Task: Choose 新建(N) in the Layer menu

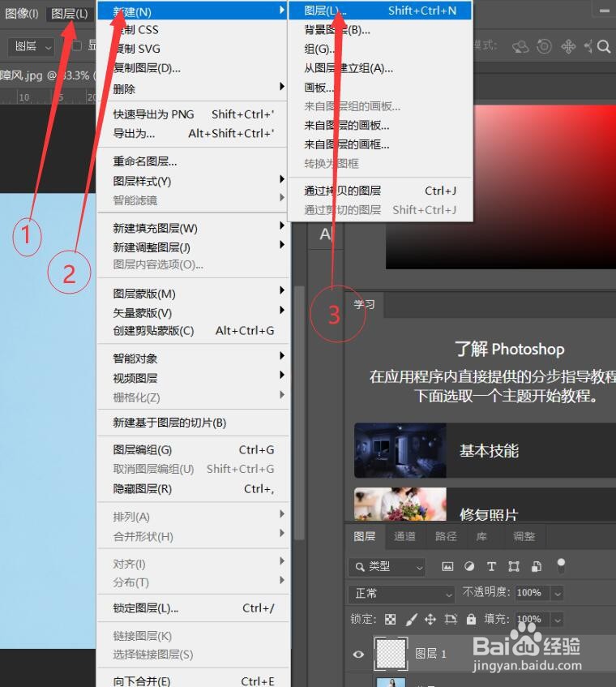Action: point(192,11)
